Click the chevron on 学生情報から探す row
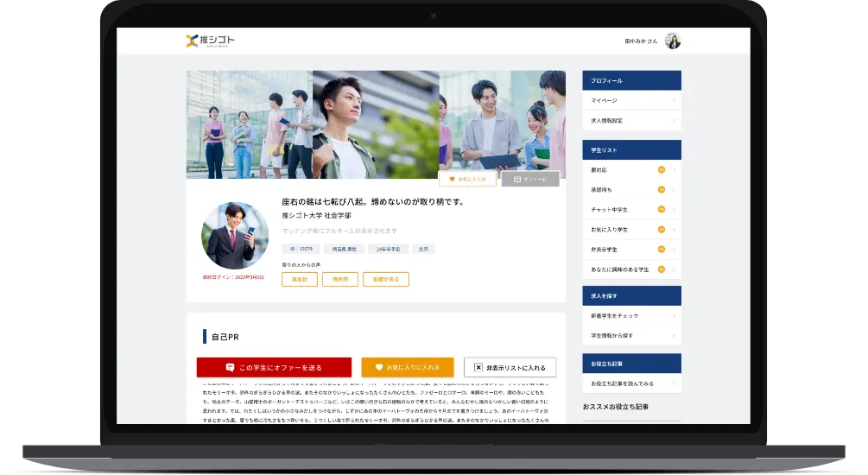 [674, 335]
